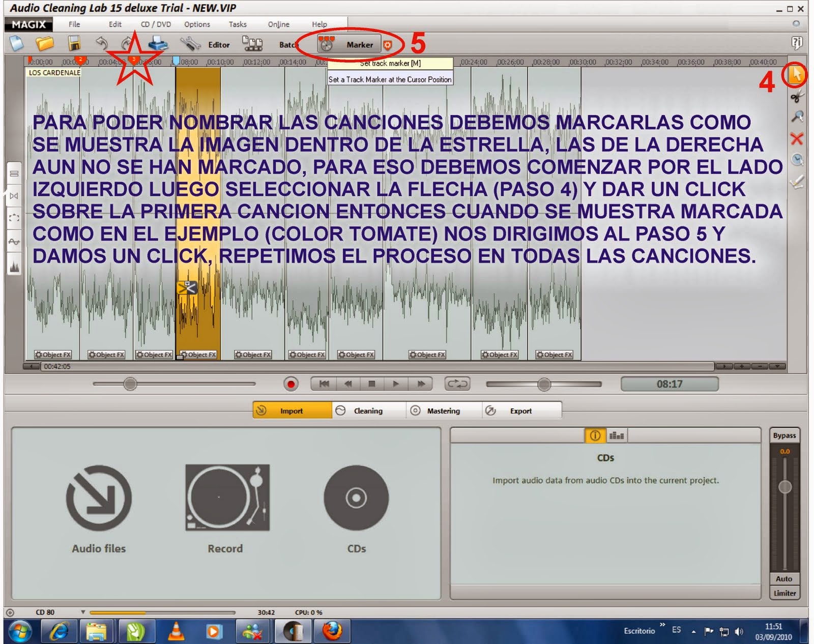The width and height of the screenshot is (814, 644).
Task: Click the Marker button to set a track marker
Action: 348,45
